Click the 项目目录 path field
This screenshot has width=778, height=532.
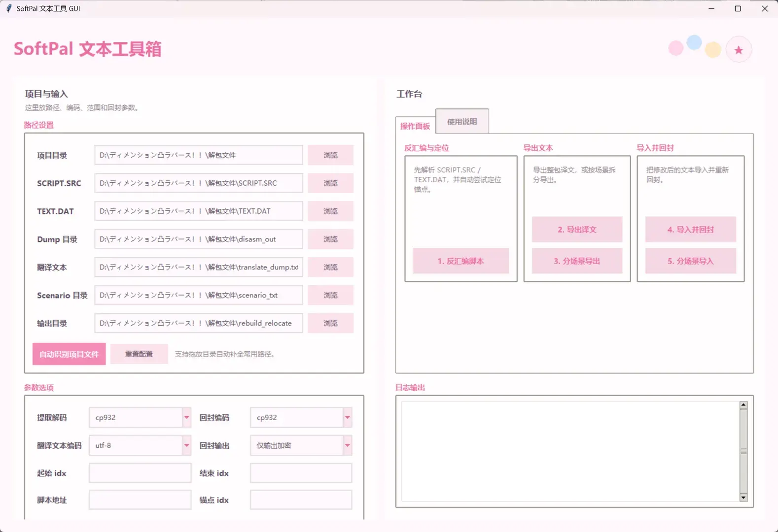[x=199, y=155]
